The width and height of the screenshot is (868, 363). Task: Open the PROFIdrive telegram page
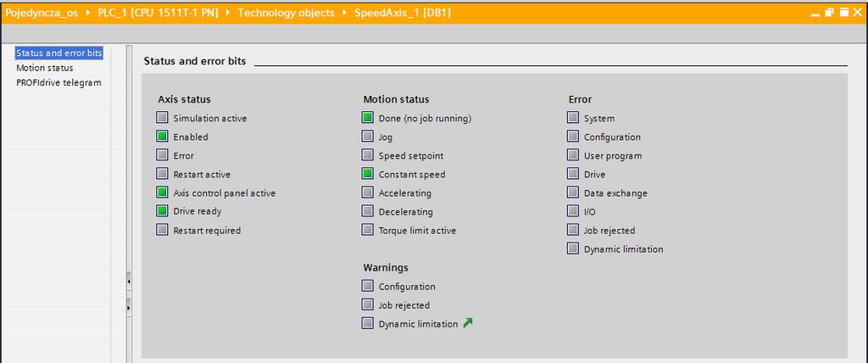pyautogui.click(x=58, y=82)
